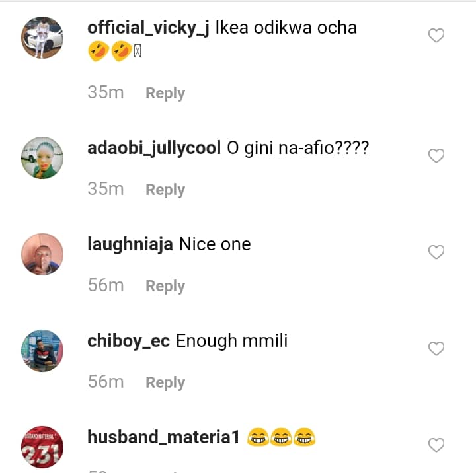View laughniaja's profile photo
The height and width of the screenshot is (473, 476).
pyautogui.click(x=42, y=254)
